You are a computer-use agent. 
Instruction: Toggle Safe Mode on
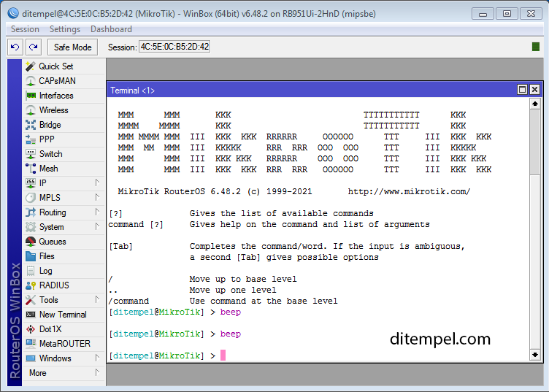(72, 47)
